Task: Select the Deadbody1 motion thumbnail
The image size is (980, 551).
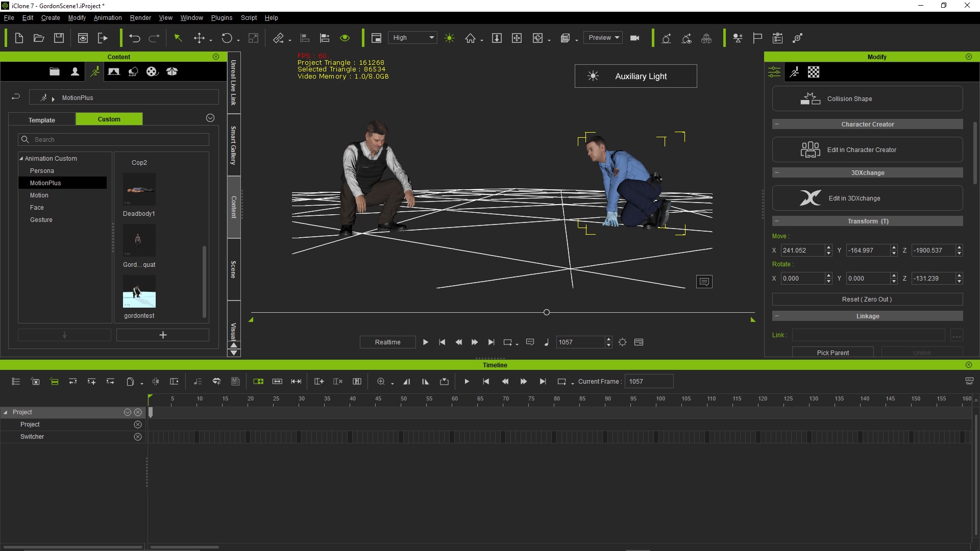Action: pos(139,189)
